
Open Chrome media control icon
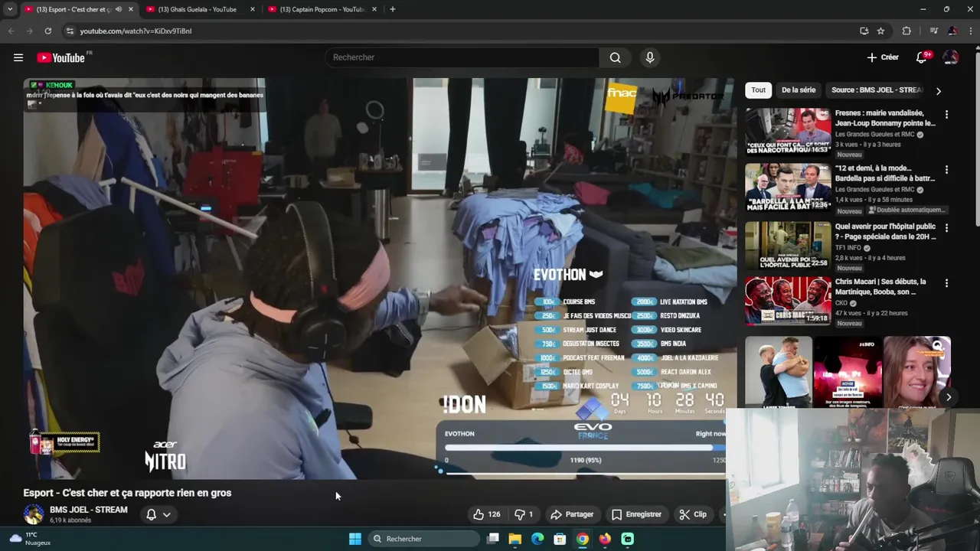[x=933, y=31]
